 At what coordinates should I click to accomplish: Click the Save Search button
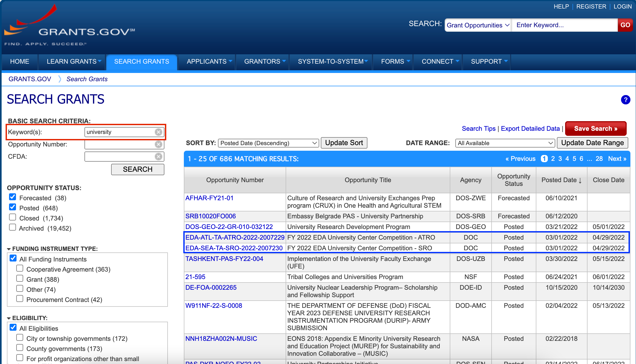[596, 129]
